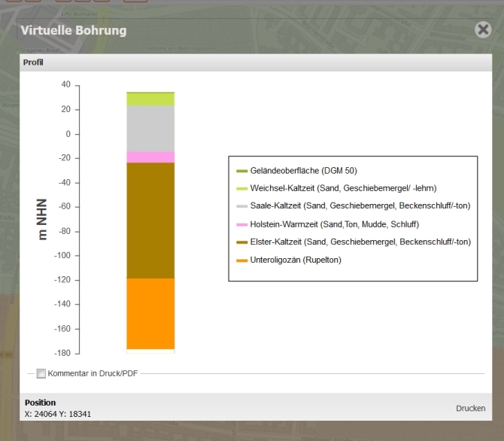
Task: Click the Drucken link
Action: tap(471, 408)
